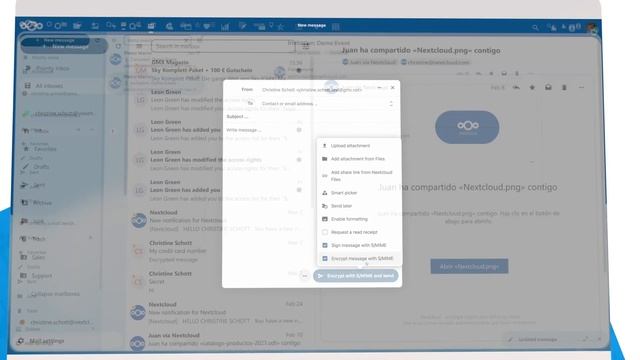640x360 pixels.
Task: Click the three-dot actions button beside send
Action: click(304, 276)
